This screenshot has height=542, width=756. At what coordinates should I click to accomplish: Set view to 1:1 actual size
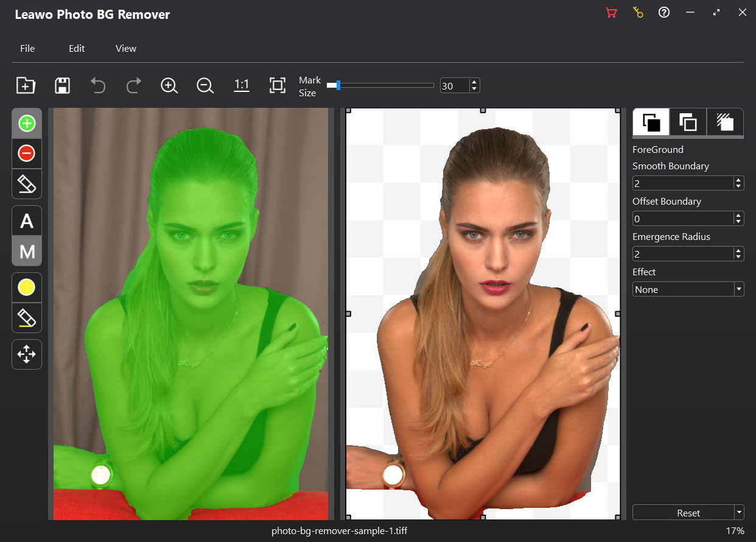pyautogui.click(x=242, y=85)
